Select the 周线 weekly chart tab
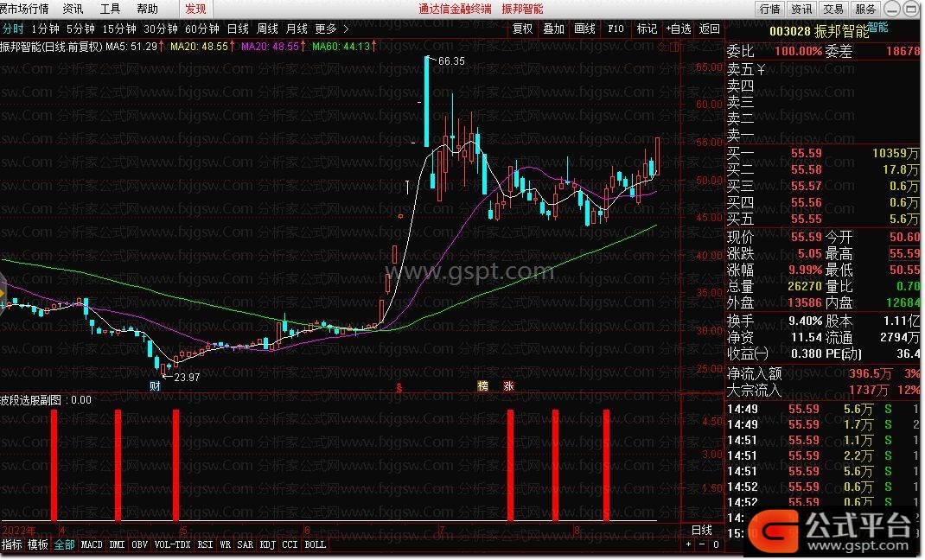Image resolution: width=925 pixels, height=560 pixels. [267, 29]
